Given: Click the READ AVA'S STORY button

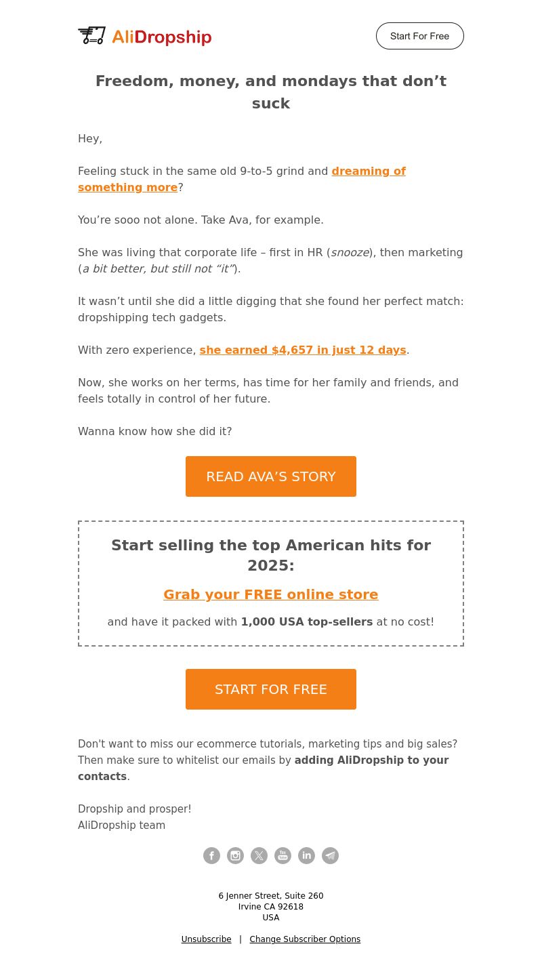Looking at the screenshot, I should (x=271, y=476).
